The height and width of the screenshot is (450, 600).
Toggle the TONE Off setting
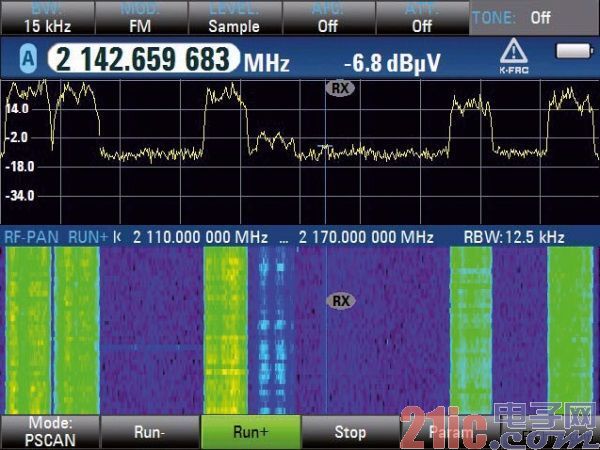tap(535, 18)
